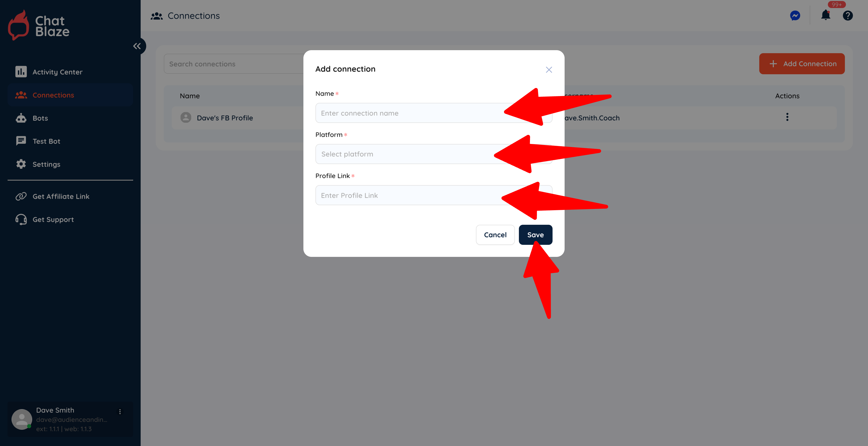Cancel adding the connection

click(x=495, y=235)
